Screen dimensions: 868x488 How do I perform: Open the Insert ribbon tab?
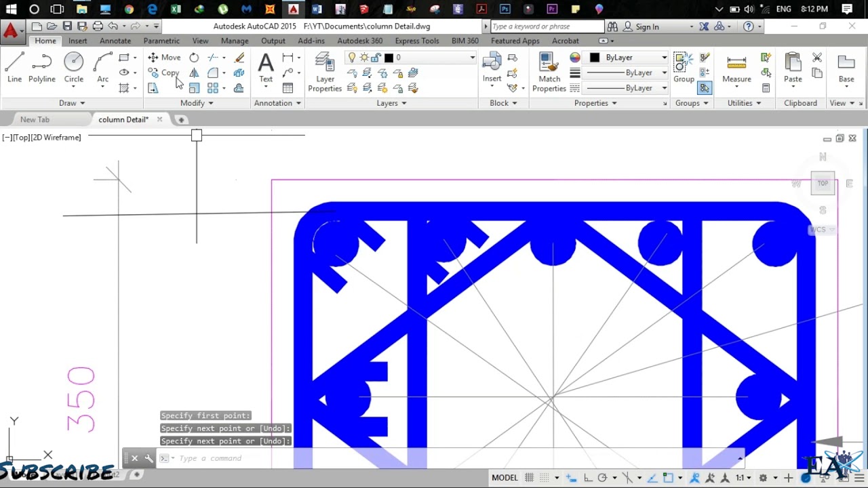point(77,41)
